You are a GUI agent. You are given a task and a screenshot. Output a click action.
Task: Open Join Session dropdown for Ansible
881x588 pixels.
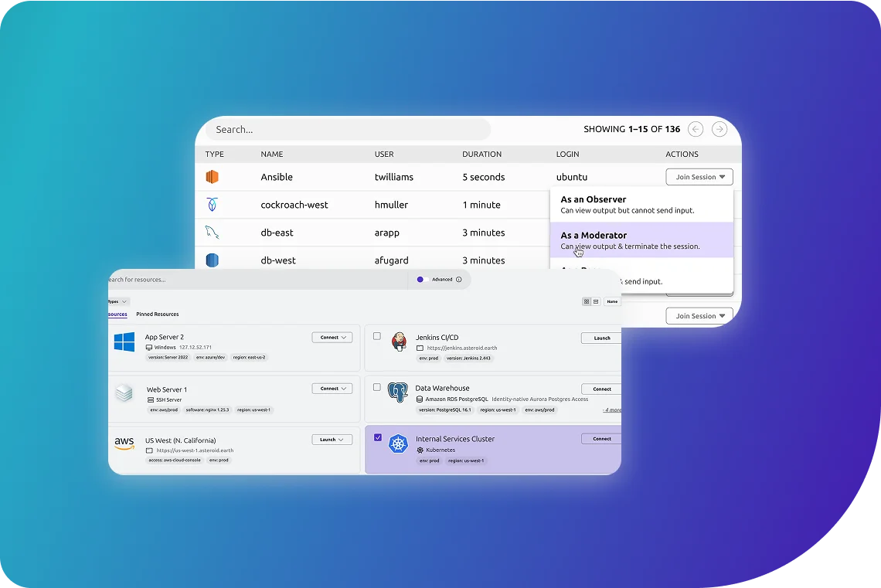(699, 177)
